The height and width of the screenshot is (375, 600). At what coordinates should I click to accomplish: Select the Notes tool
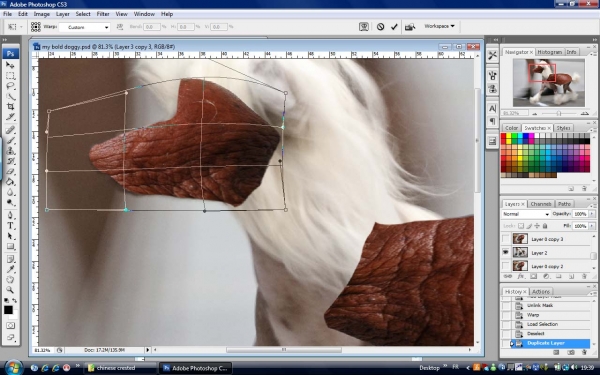click(x=10, y=259)
